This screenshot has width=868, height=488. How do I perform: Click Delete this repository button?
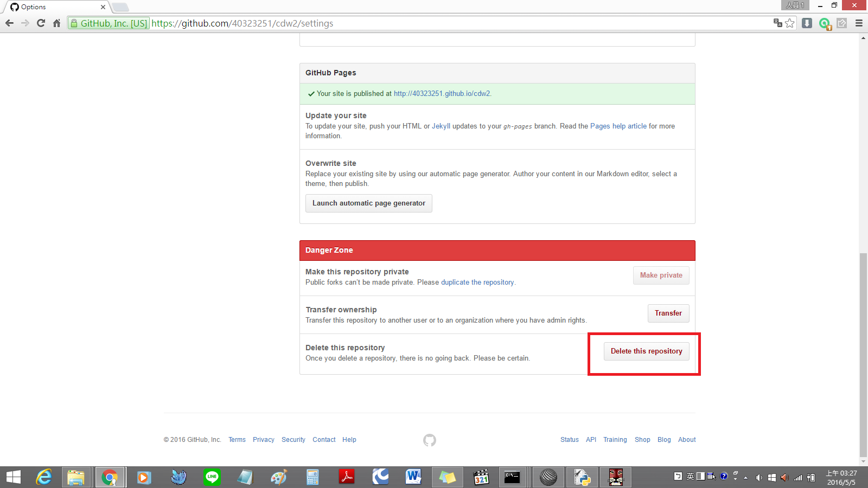coord(647,351)
